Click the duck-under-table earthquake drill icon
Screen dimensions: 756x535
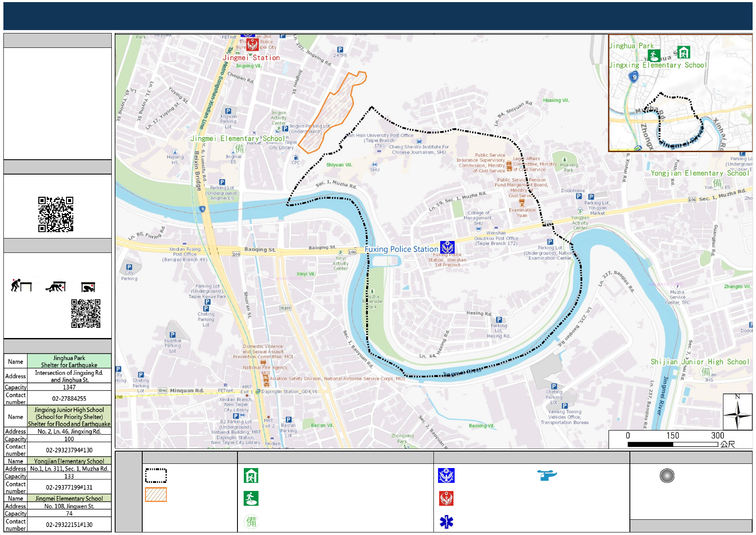(x=21, y=286)
